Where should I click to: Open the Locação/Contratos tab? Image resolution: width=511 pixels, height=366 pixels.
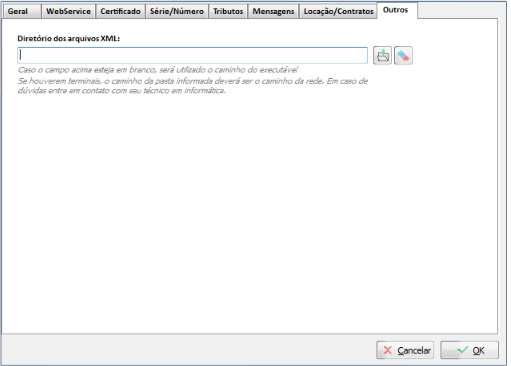338,11
